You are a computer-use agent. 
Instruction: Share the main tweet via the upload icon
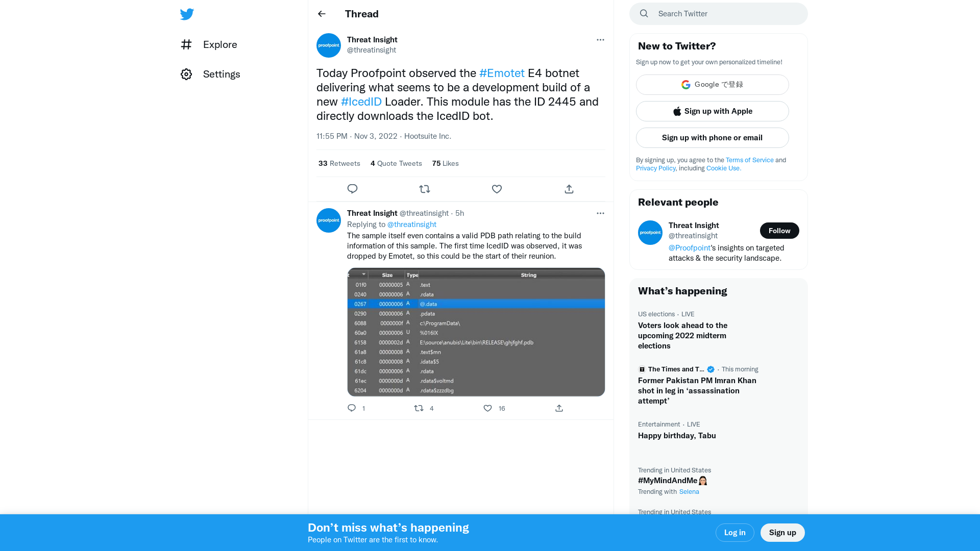pyautogui.click(x=569, y=189)
